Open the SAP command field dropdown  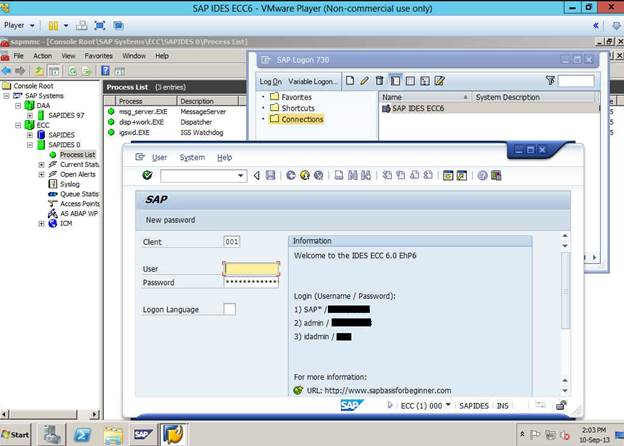coord(240,175)
